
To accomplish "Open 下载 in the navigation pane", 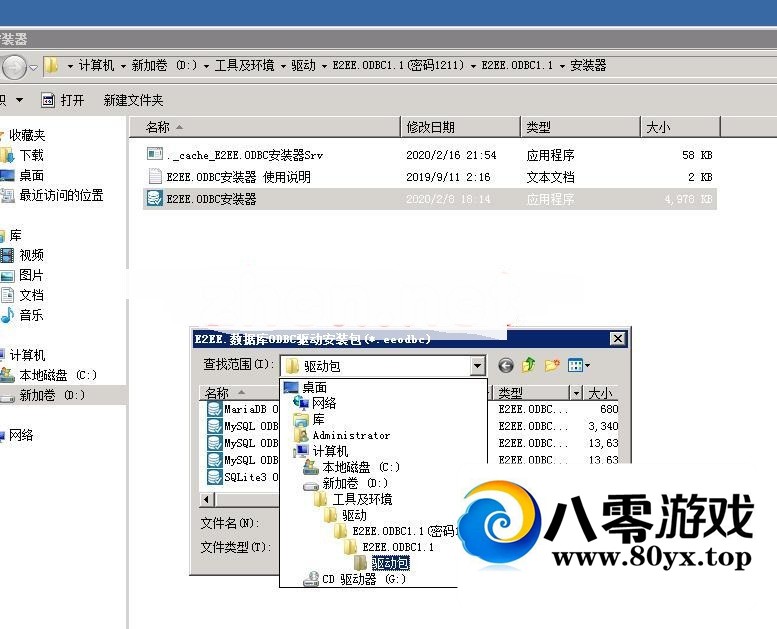I will click(31, 155).
